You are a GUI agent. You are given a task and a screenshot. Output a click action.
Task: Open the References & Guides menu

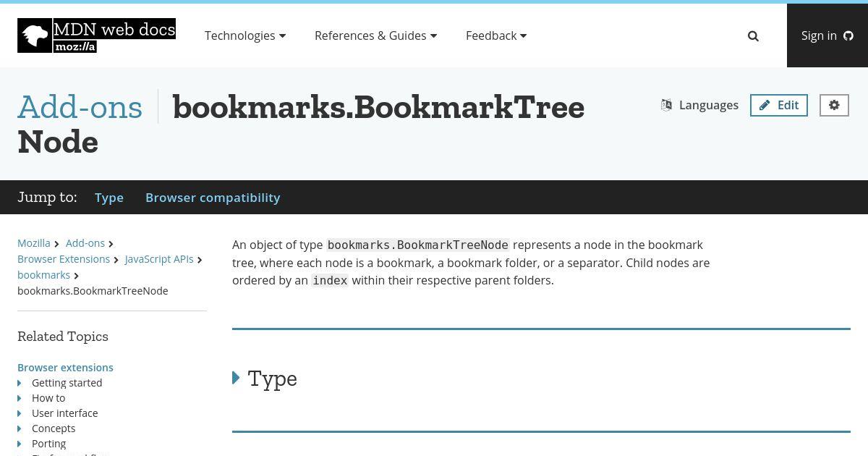tap(375, 35)
